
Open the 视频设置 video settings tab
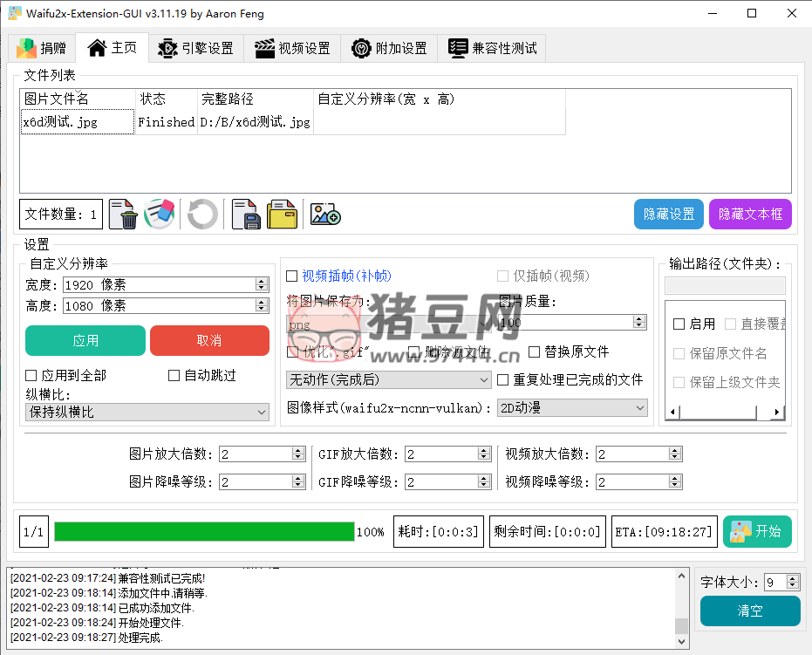pos(293,48)
